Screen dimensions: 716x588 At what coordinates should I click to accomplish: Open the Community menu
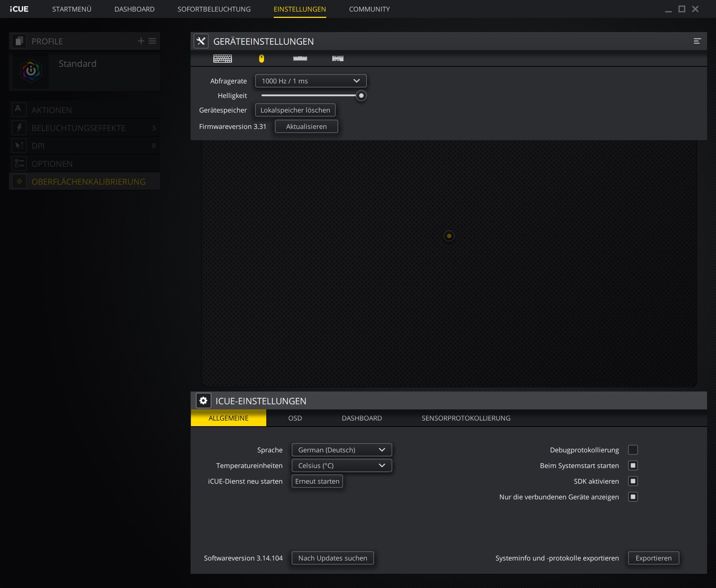369,9
